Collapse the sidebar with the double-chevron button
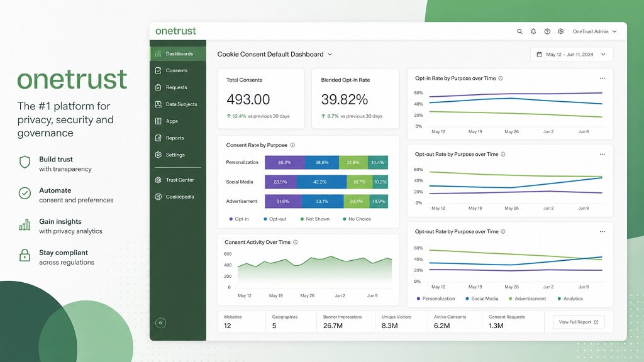Image resolution: width=644 pixels, height=362 pixels. [160, 323]
